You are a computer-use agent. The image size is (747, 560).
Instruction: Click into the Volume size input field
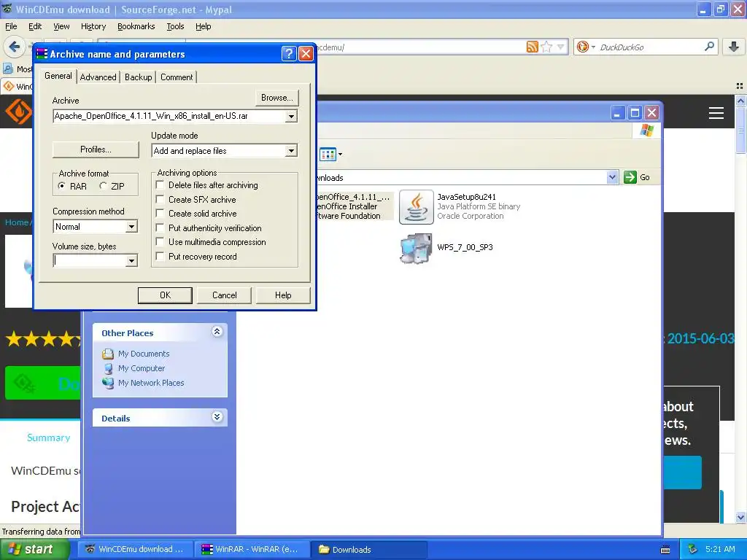click(90, 261)
